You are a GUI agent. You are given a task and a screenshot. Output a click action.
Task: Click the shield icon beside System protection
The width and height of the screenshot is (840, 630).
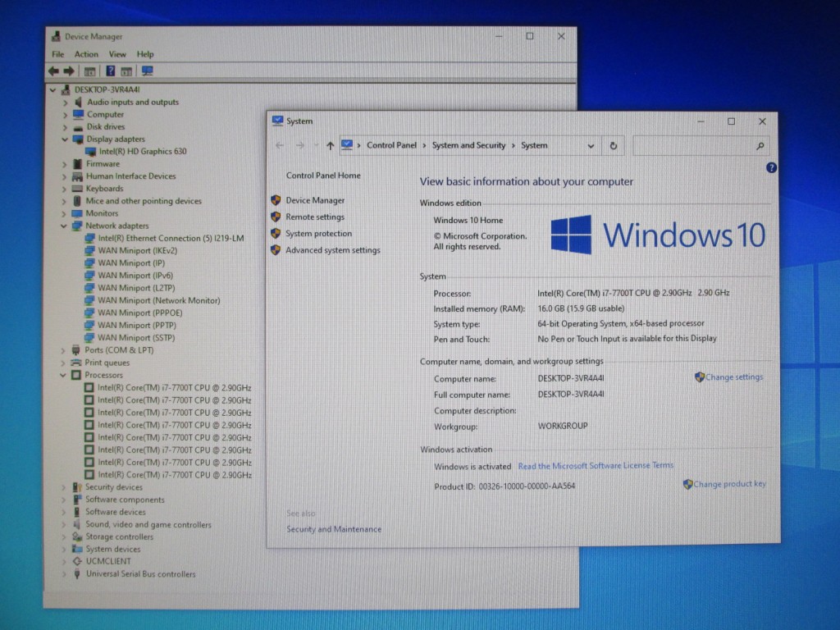(276, 234)
